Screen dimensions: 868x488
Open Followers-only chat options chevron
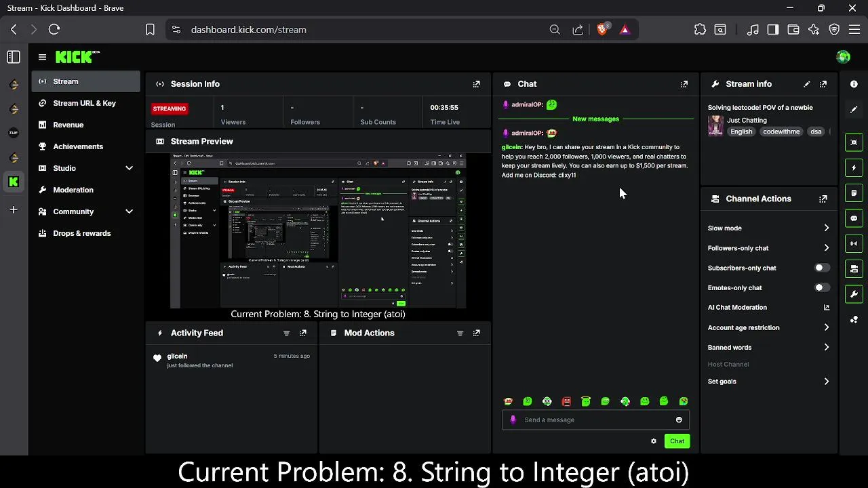(x=826, y=248)
